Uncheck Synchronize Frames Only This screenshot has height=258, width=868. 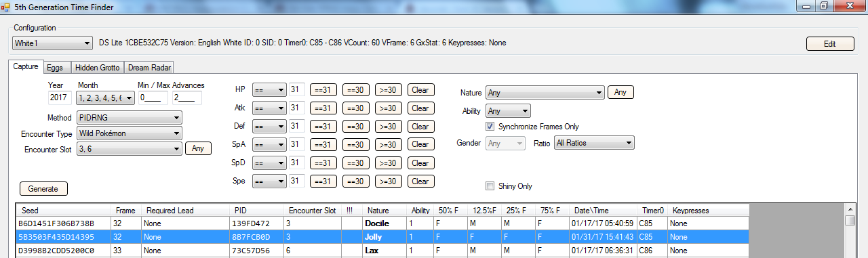490,127
